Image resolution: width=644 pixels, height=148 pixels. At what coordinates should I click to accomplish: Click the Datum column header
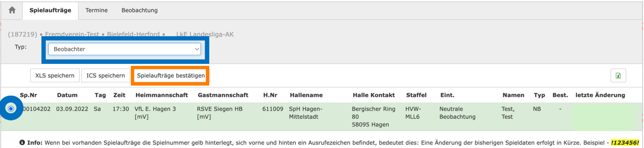click(x=67, y=95)
